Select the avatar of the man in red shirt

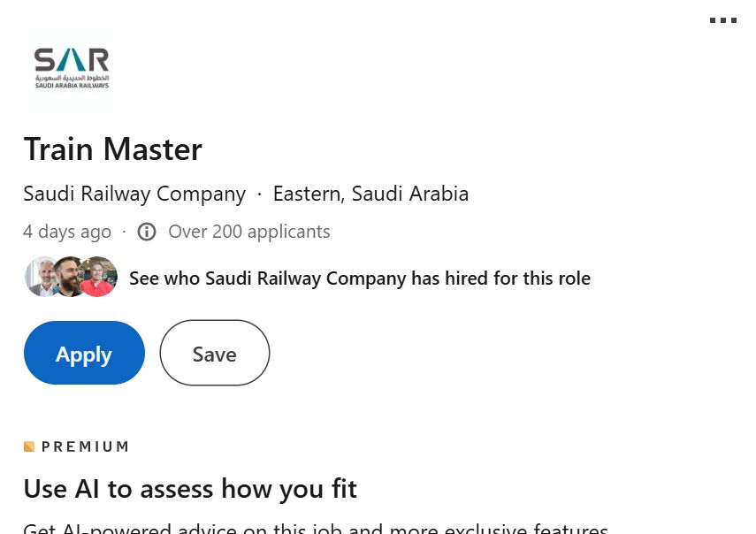(98, 277)
